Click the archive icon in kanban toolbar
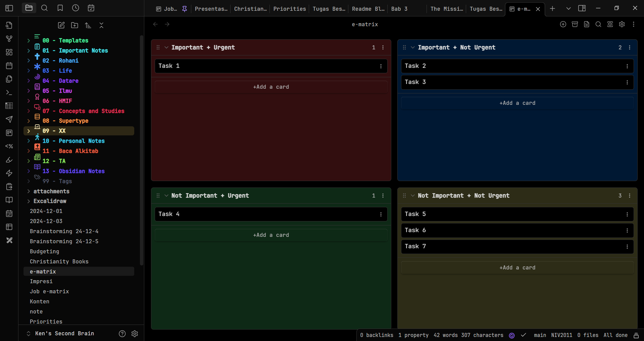The height and width of the screenshot is (341, 644). coord(575,24)
